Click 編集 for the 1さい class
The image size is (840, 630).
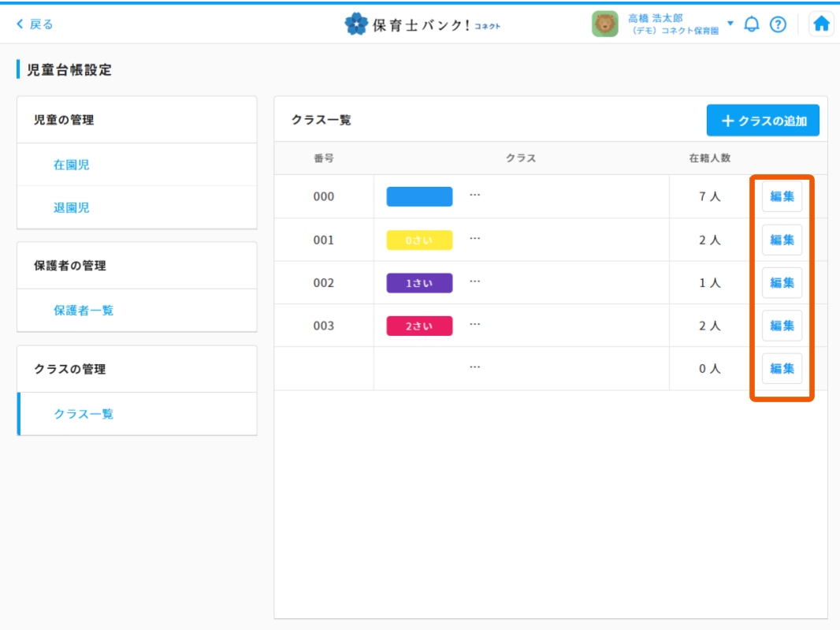click(782, 282)
